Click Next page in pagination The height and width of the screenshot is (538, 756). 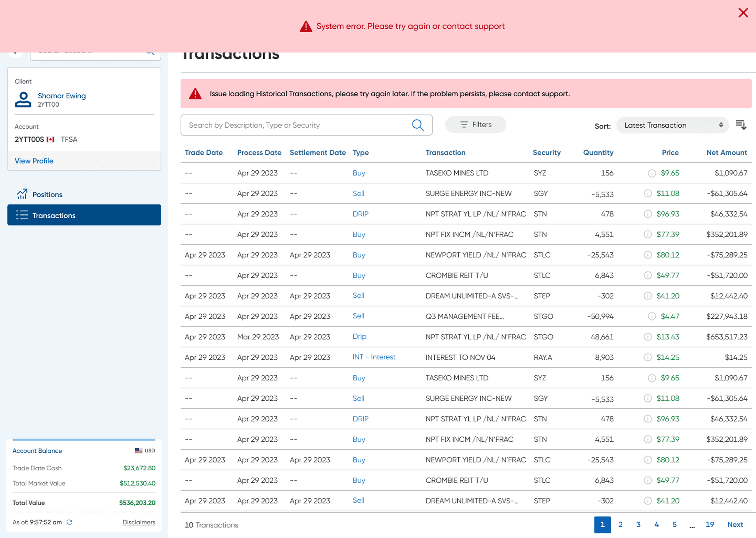click(x=735, y=524)
